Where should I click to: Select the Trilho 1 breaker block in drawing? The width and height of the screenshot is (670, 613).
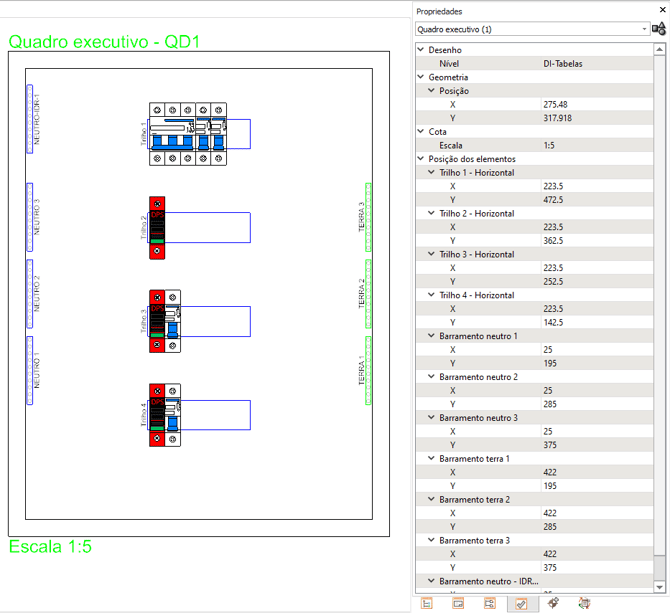pyautogui.click(x=187, y=134)
